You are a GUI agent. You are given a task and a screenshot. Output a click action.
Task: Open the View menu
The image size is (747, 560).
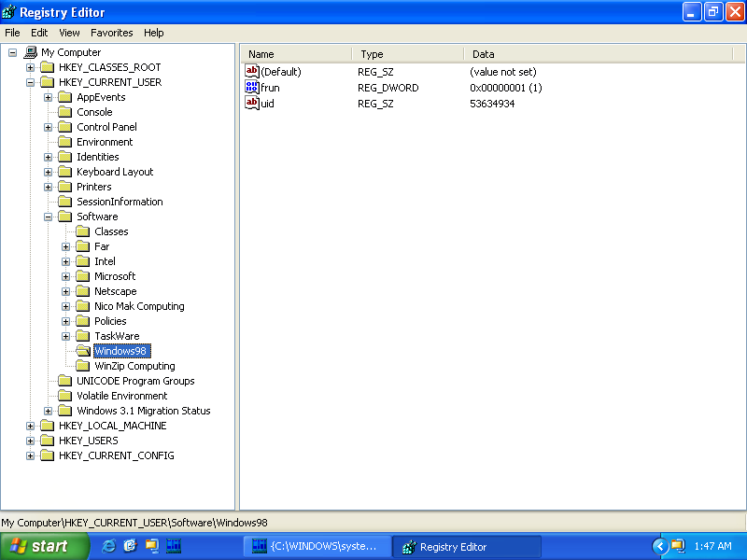(69, 33)
